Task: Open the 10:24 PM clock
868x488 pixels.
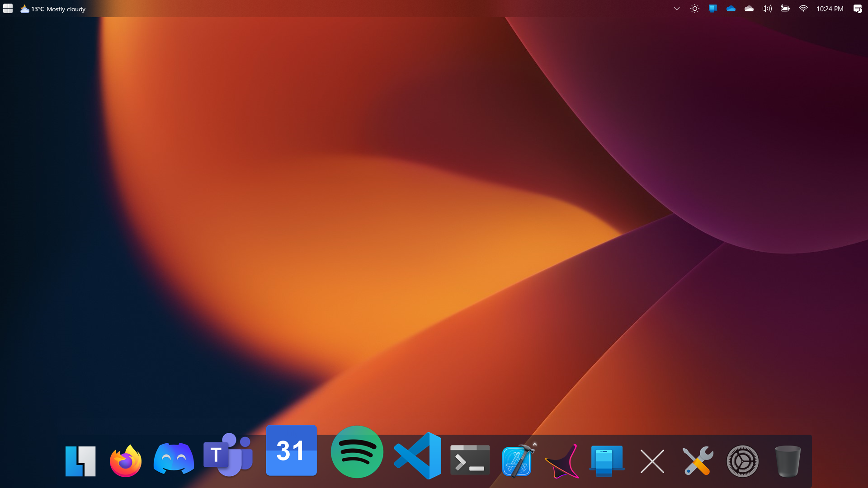Action: [830, 9]
